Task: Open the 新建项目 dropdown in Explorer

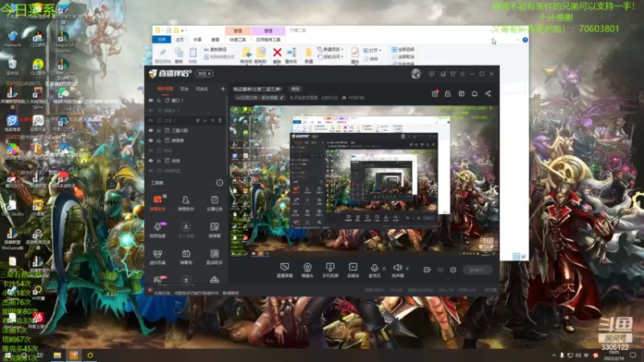Action: (331, 49)
